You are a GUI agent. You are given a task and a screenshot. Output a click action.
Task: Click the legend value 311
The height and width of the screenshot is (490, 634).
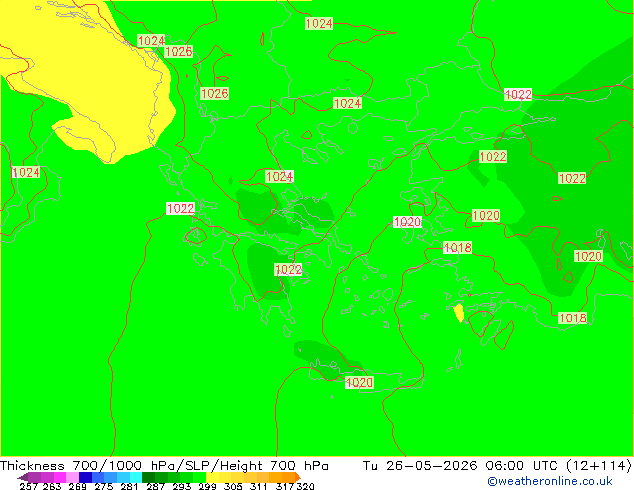(x=259, y=486)
